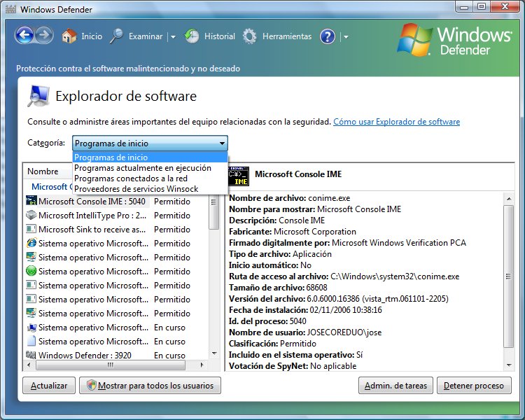This screenshot has width=525, height=420.
Task: Click Admin. de tareas button
Action: [x=395, y=386]
